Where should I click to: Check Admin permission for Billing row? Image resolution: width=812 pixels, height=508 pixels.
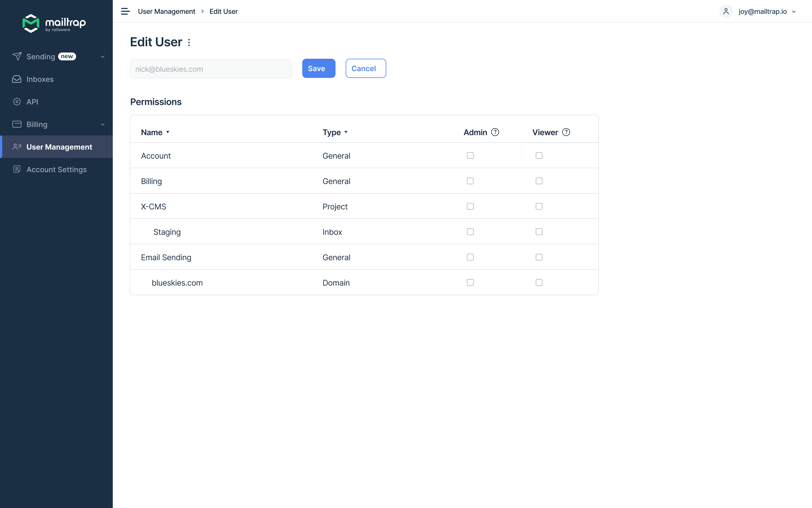coord(470,181)
